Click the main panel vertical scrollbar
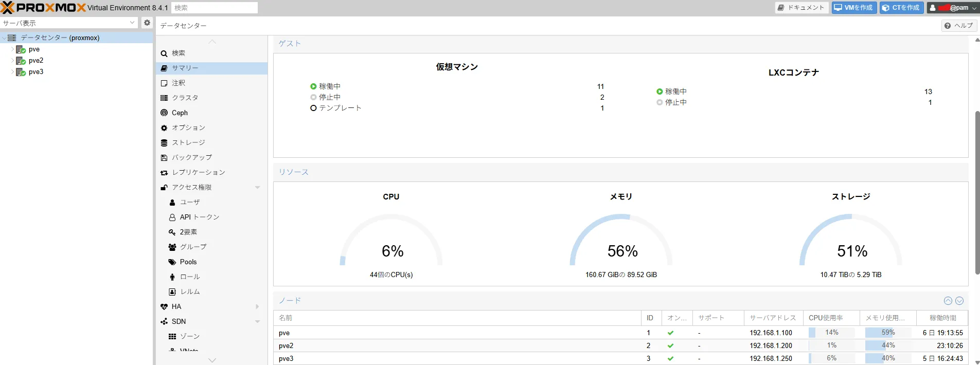This screenshot has height=365, width=980. pyautogui.click(x=977, y=193)
